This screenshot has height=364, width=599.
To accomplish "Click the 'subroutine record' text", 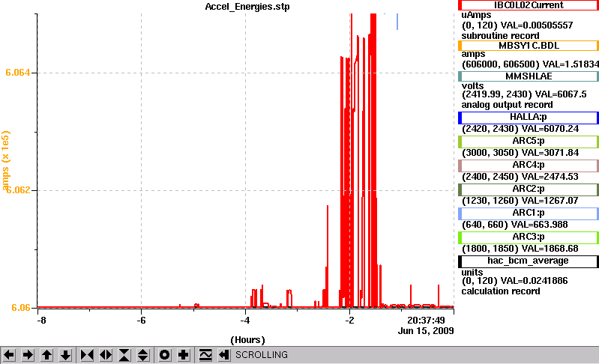I will pyautogui.click(x=501, y=36).
